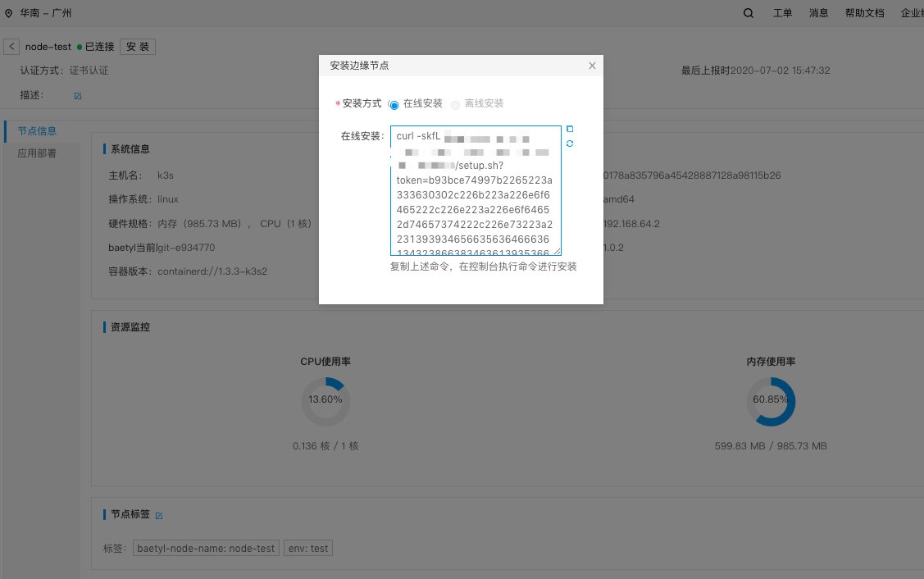Viewport: 924px width, 579px height.
Task: Click the amd64 architecture value
Action: (619, 199)
